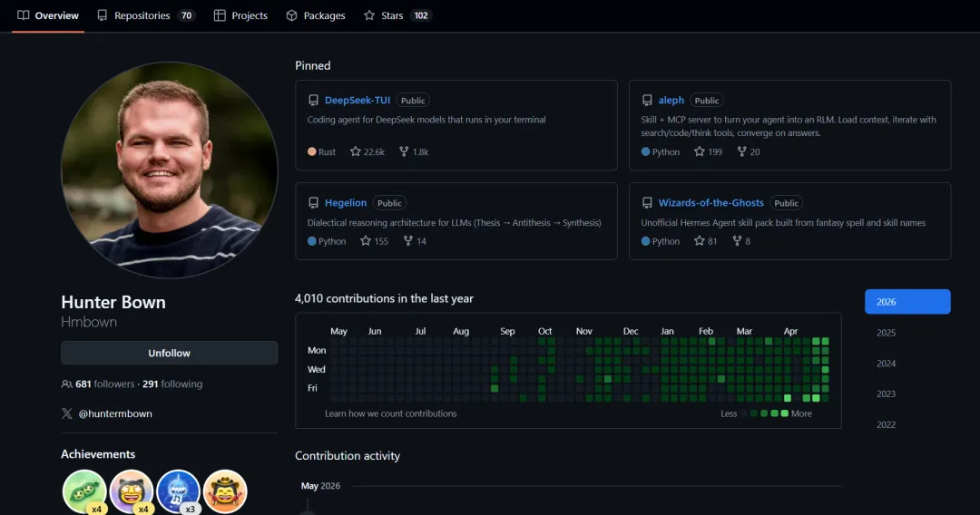The image size is (980, 515).
Task: Click the star icon showing 155 stars
Action: tap(366, 240)
